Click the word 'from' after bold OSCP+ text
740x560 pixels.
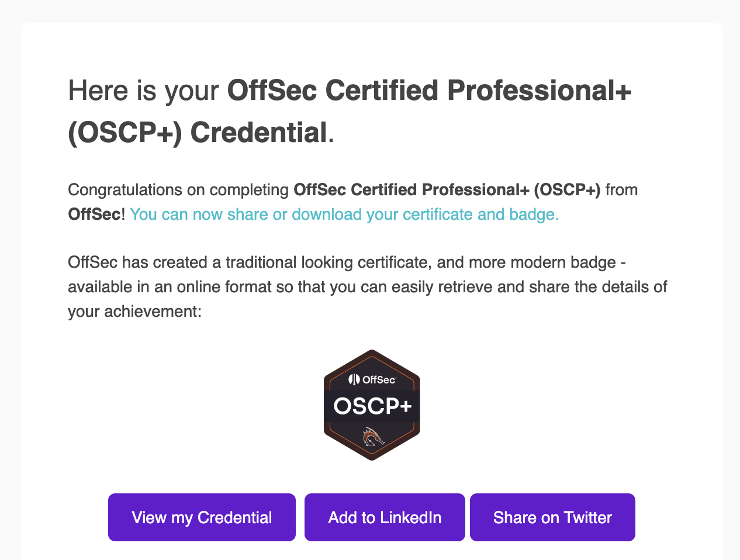pyautogui.click(x=621, y=190)
